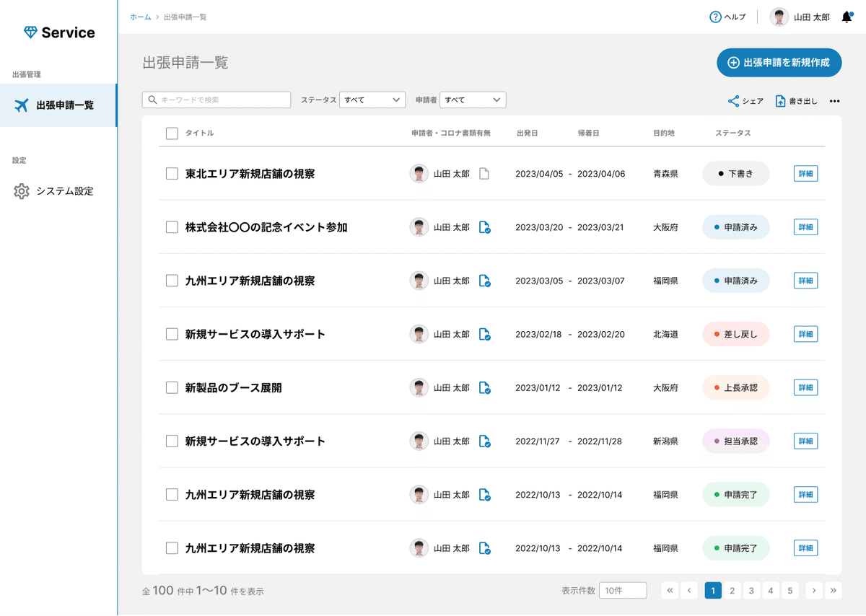Open 詳細 for 株式会社〇〇の記念イベント参加

pos(805,227)
